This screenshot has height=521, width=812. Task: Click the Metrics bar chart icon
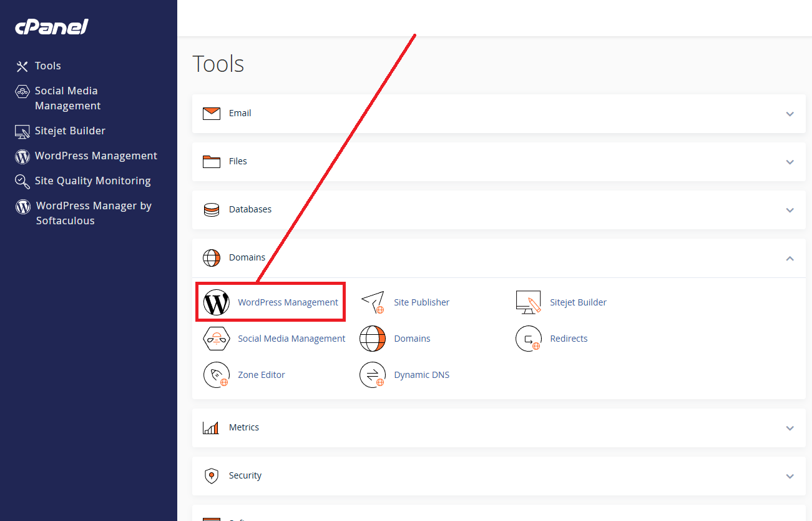pos(211,428)
